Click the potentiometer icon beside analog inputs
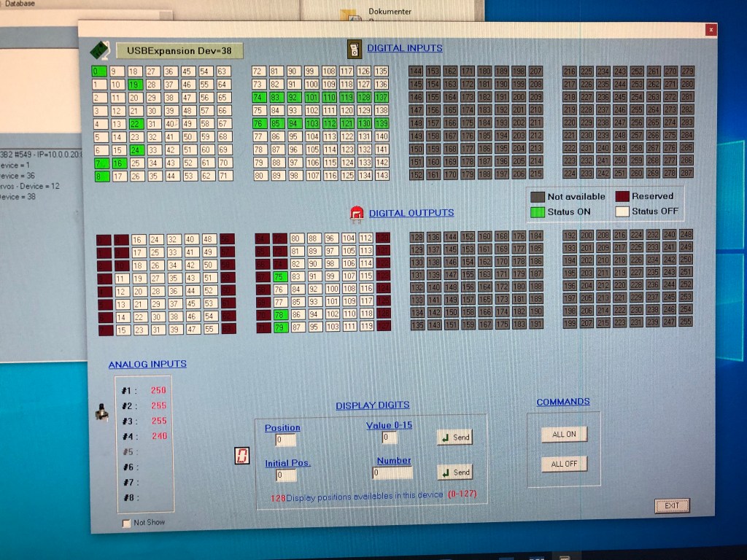This screenshot has width=747, height=560. [101, 413]
